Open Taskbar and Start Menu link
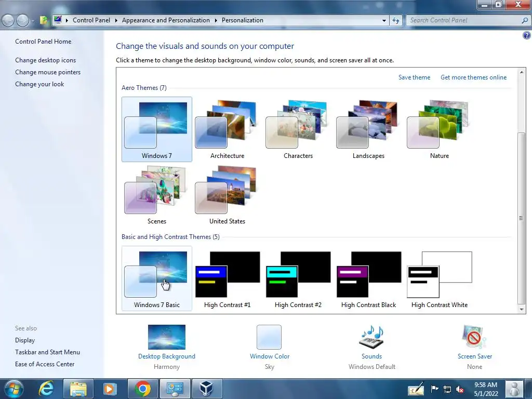532x399 pixels. [47, 352]
